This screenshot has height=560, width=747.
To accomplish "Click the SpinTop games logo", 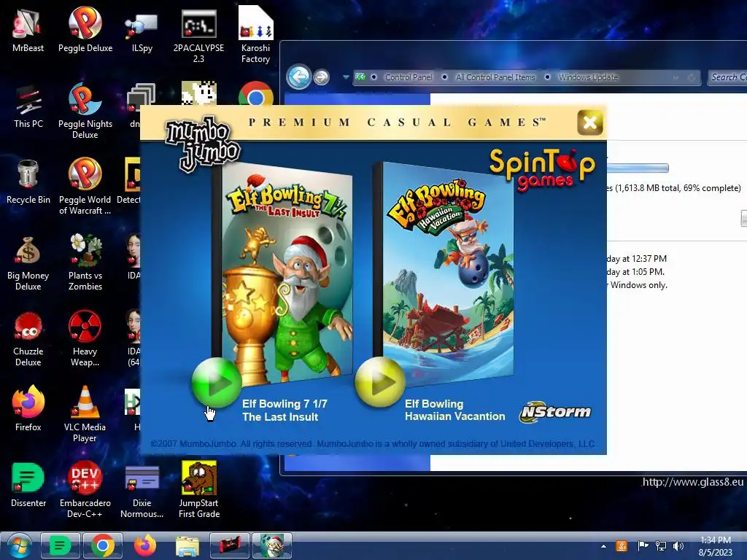I will (542, 169).
